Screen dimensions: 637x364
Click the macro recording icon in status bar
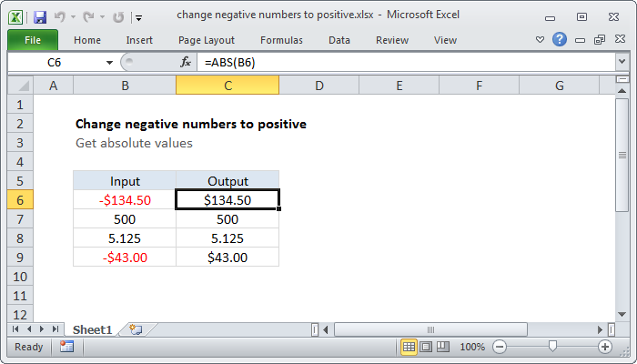[66, 347]
